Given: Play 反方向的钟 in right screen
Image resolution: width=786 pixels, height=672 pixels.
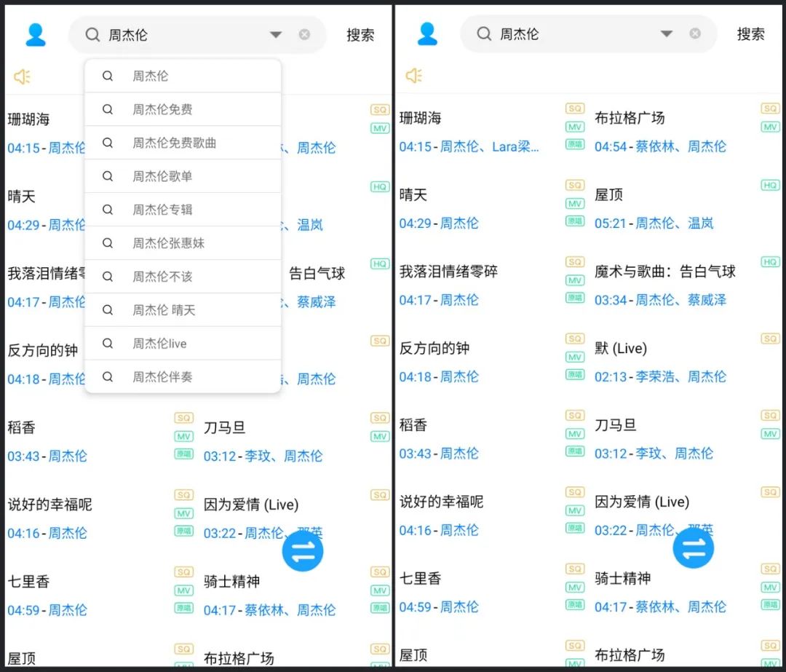Looking at the screenshot, I should (x=434, y=348).
